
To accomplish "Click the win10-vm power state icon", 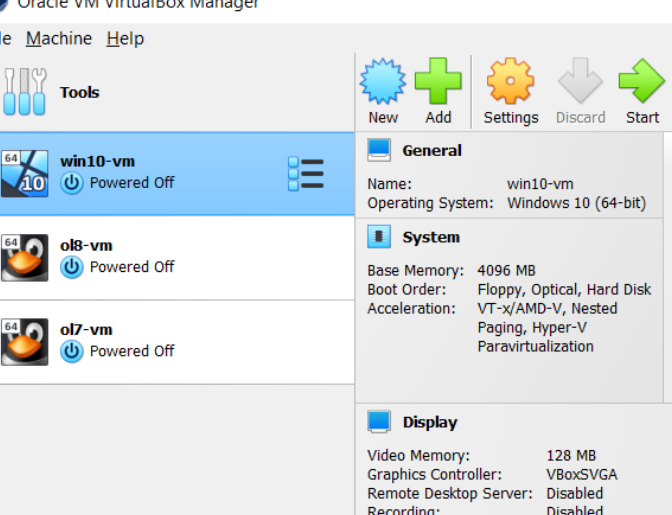I will (72, 183).
